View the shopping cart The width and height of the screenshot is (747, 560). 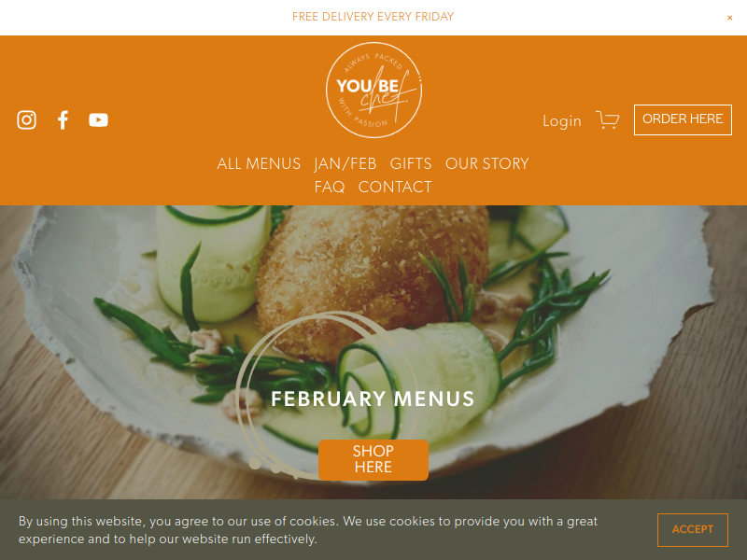tap(608, 120)
